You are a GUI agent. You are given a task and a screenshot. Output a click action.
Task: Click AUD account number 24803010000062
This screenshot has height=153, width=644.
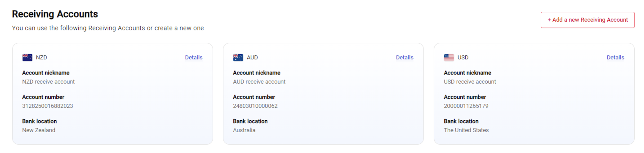click(x=255, y=106)
